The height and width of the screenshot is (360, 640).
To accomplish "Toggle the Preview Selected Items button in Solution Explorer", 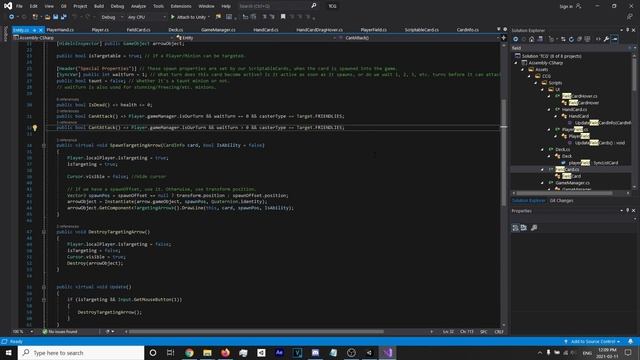I will pos(615,39).
